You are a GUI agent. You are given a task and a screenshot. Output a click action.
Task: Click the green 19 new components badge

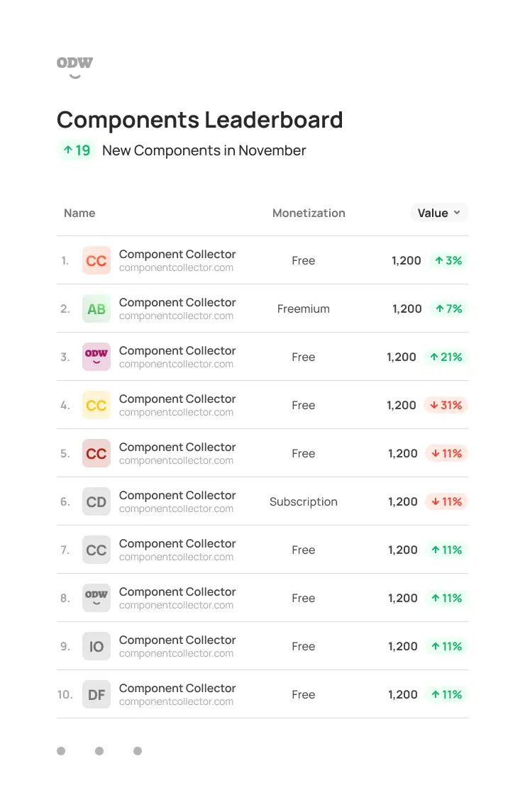coord(77,150)
